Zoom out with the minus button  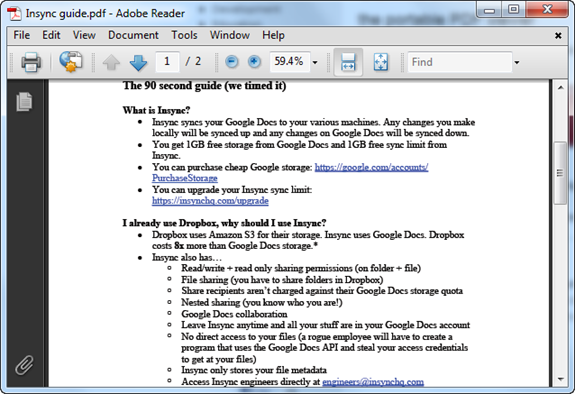(231, 62)
